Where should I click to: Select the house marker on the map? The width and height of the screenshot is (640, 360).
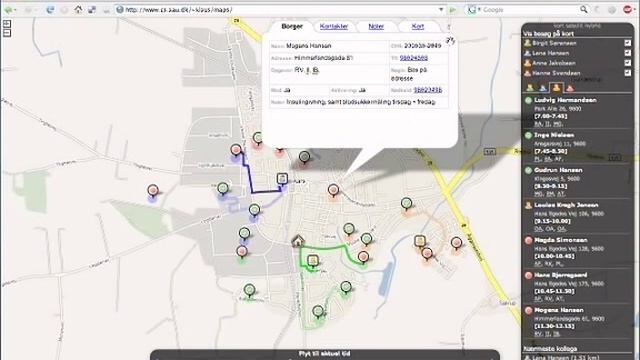pos(298,240)
